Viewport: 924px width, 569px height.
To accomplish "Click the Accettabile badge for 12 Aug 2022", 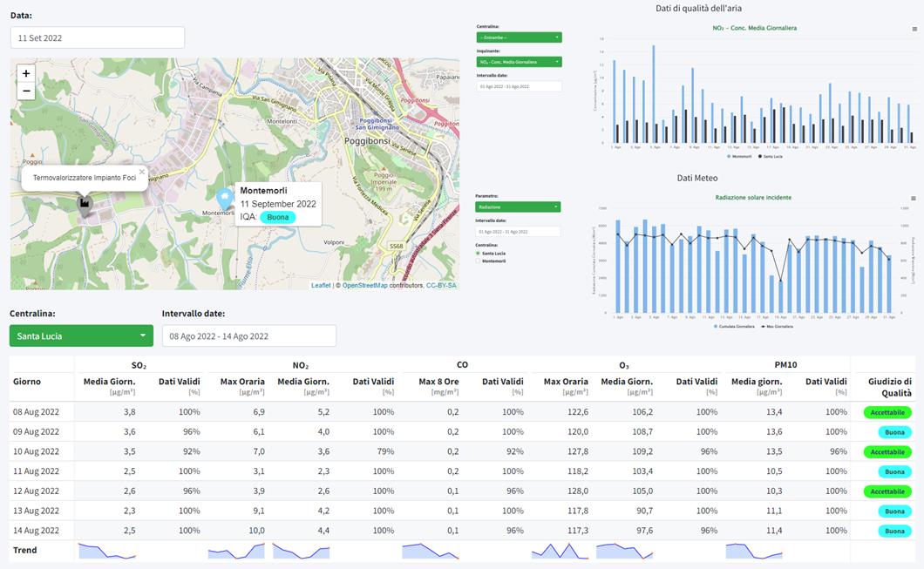I will (x=887, y=491).
